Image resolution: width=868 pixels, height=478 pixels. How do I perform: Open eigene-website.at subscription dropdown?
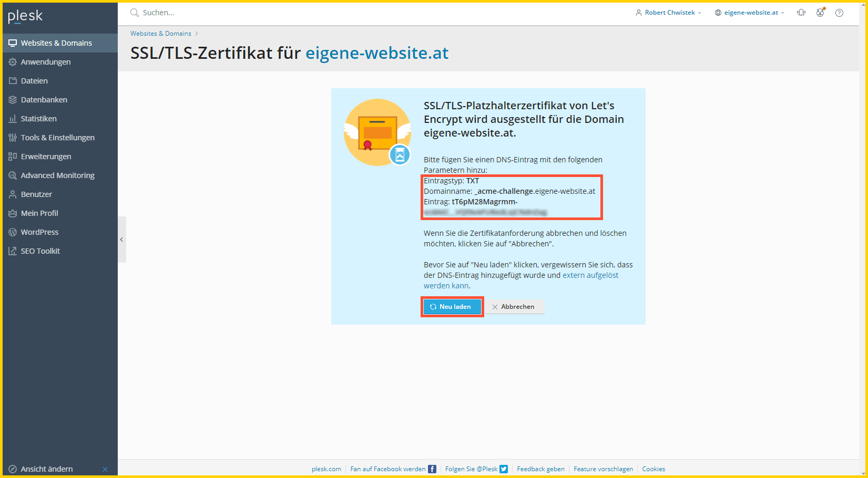click(x=750, y=13)
